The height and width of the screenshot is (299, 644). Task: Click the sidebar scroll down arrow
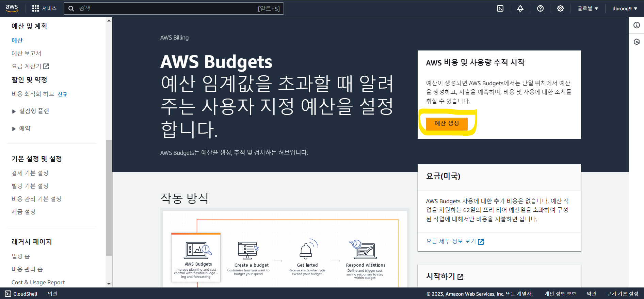(109, 284)
